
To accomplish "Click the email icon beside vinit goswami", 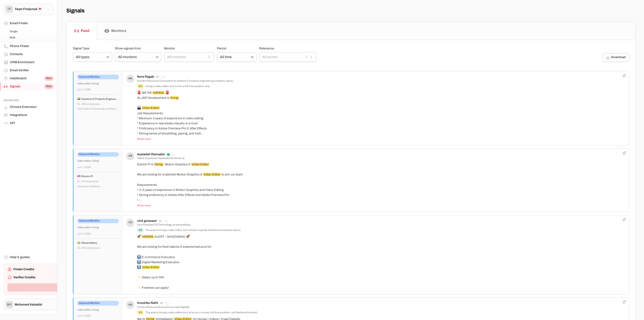I will coord(160,221).
